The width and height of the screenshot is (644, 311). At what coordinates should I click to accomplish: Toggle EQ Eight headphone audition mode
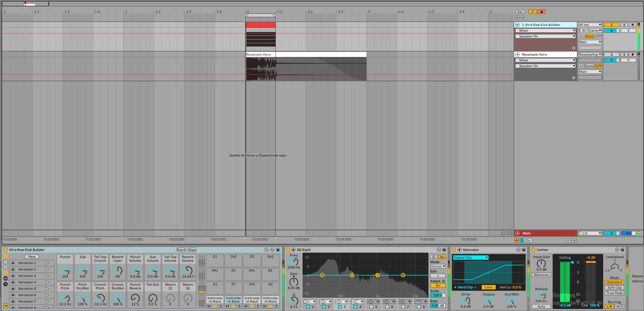click(434, 257)
